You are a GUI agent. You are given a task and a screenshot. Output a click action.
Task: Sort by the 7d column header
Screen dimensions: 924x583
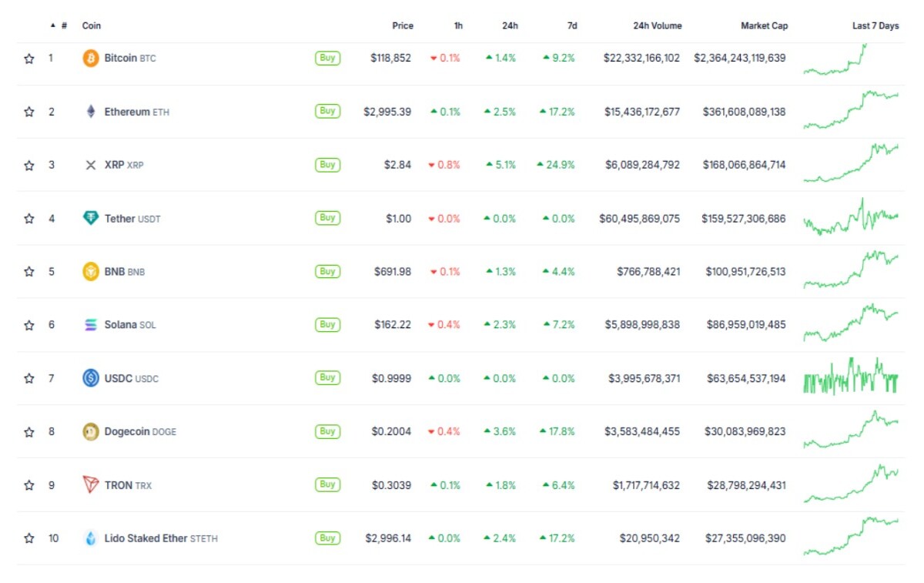pyautogui.click(x=572, y=25)
